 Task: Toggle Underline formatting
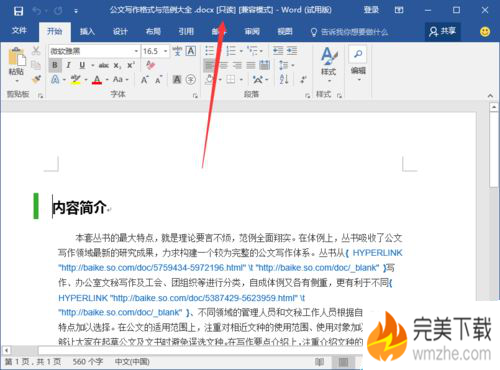pyautogui.click(x=82, y=65)
